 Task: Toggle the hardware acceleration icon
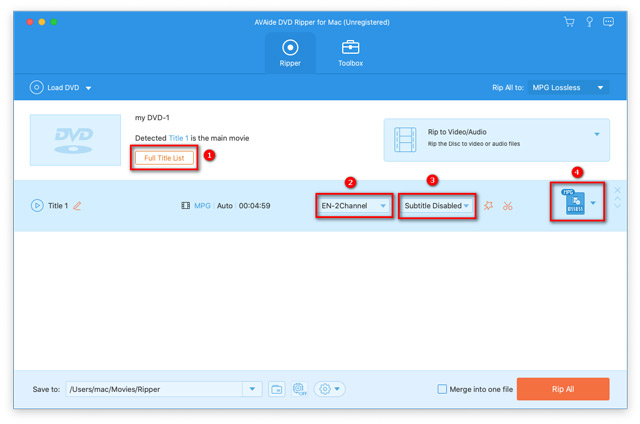(x=299, y=389)
